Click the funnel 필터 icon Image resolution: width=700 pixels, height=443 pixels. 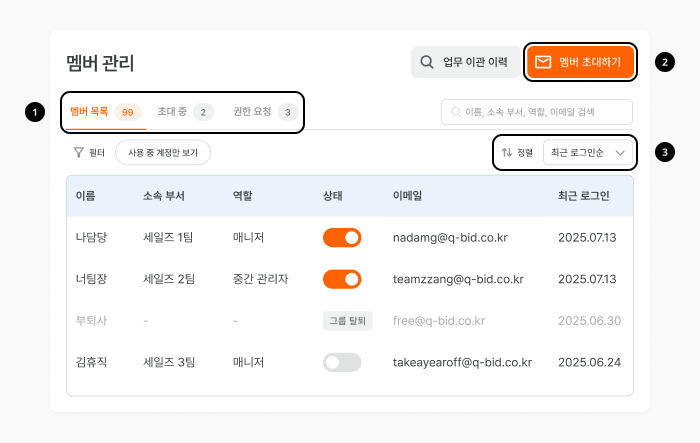(x=79, y=153)
